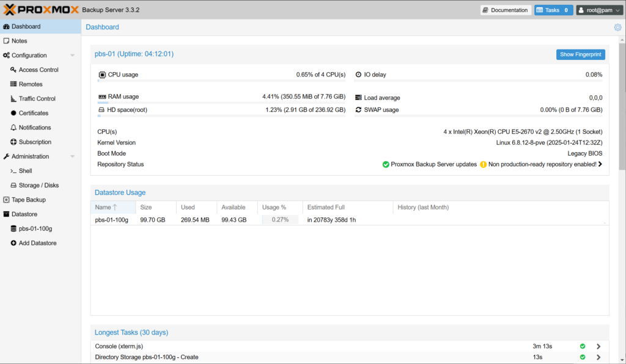Viewport: 626px width, 364px height.
Task: Open the Shell console
Action: [25, 171]
